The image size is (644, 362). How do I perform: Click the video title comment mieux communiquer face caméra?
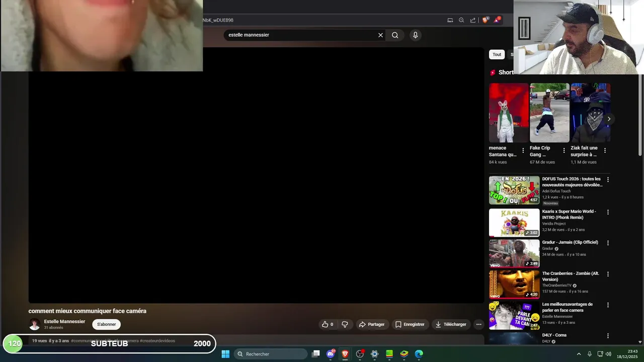tap(88, 311)
